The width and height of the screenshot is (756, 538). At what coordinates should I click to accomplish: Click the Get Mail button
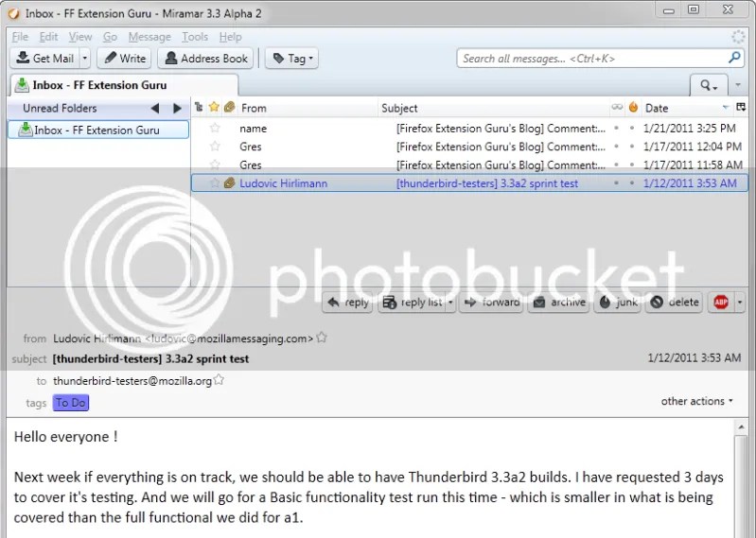coord(44,59)
